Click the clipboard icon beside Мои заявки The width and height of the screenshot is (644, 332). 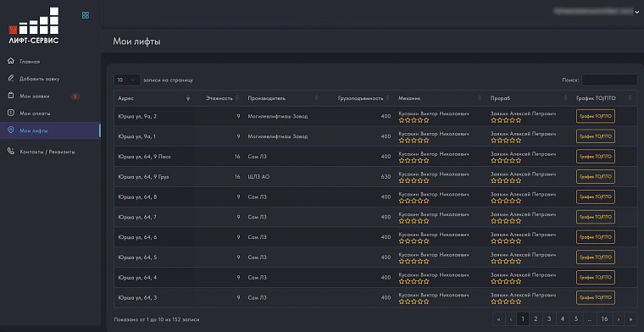click(11, 96)
